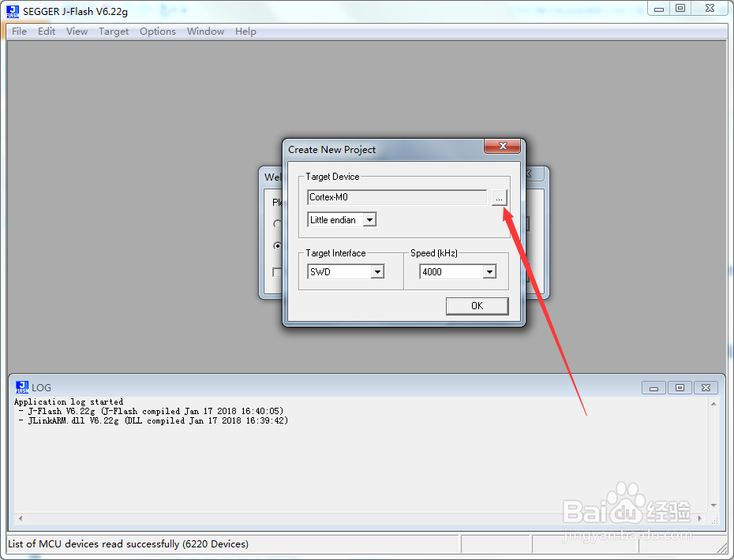Viewport: 734px width, 560px height.
Task: Expand the SWD target interface dropdown
Action: coord(377,272)
